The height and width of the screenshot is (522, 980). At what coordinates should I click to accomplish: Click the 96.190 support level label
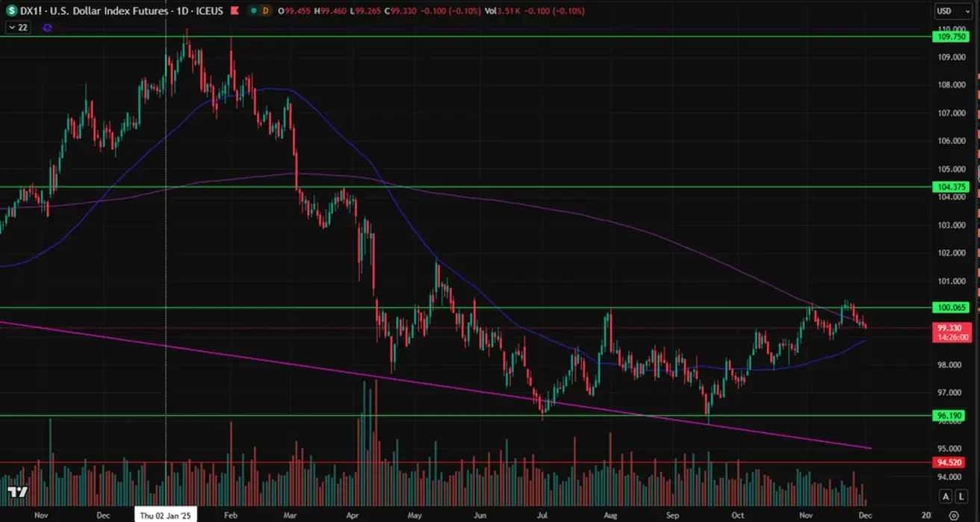[x=951, y=415]
